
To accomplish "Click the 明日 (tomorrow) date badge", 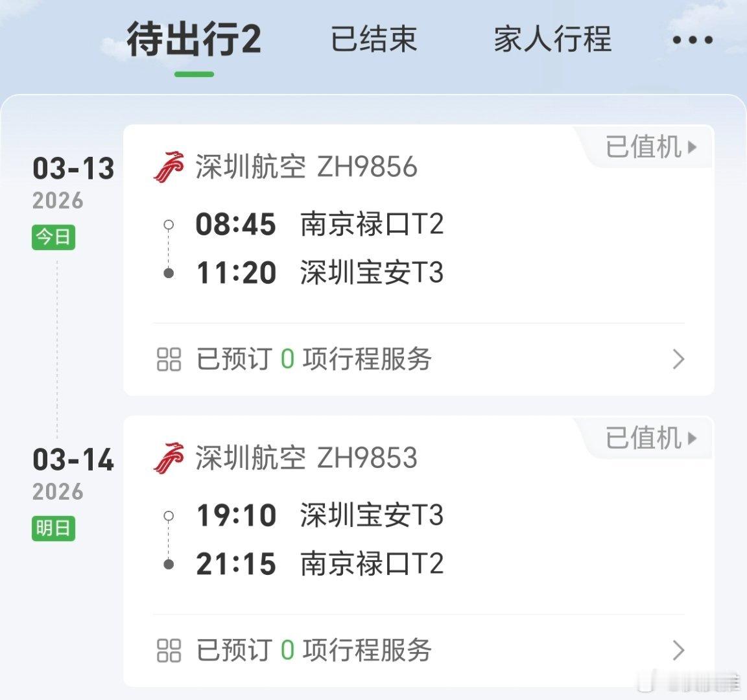I will click(54, 528).
